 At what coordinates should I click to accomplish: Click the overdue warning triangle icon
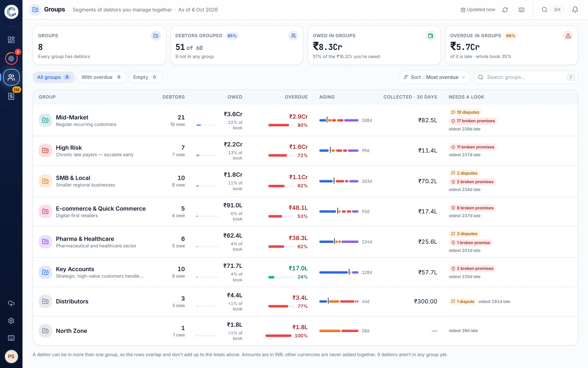568,36
